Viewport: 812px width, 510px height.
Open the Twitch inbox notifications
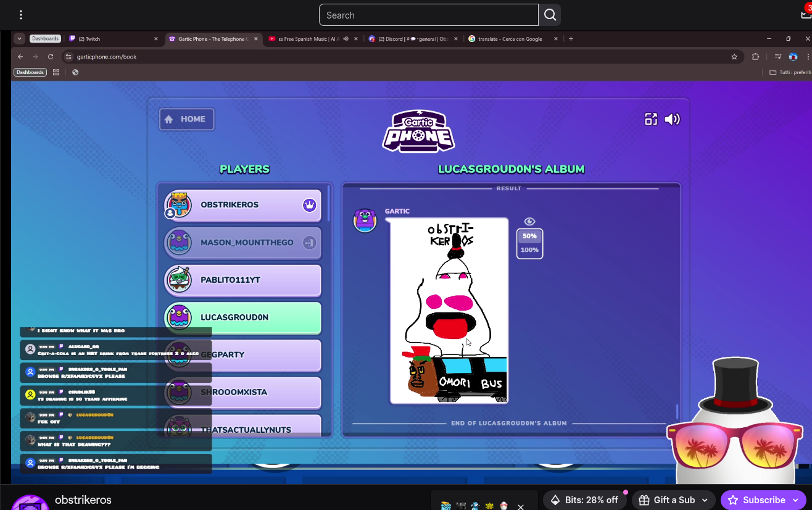click(805, 15)
